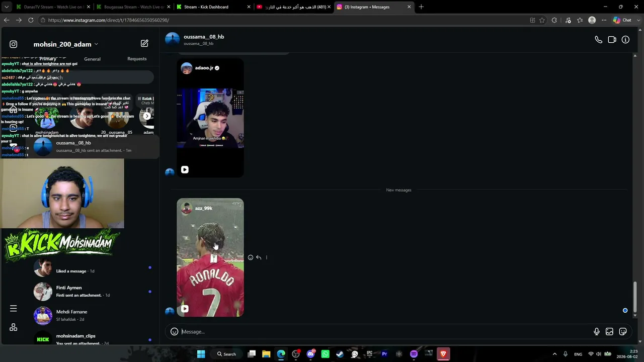Open media control button in browser toolbar
644x362 pixels.
568,20
